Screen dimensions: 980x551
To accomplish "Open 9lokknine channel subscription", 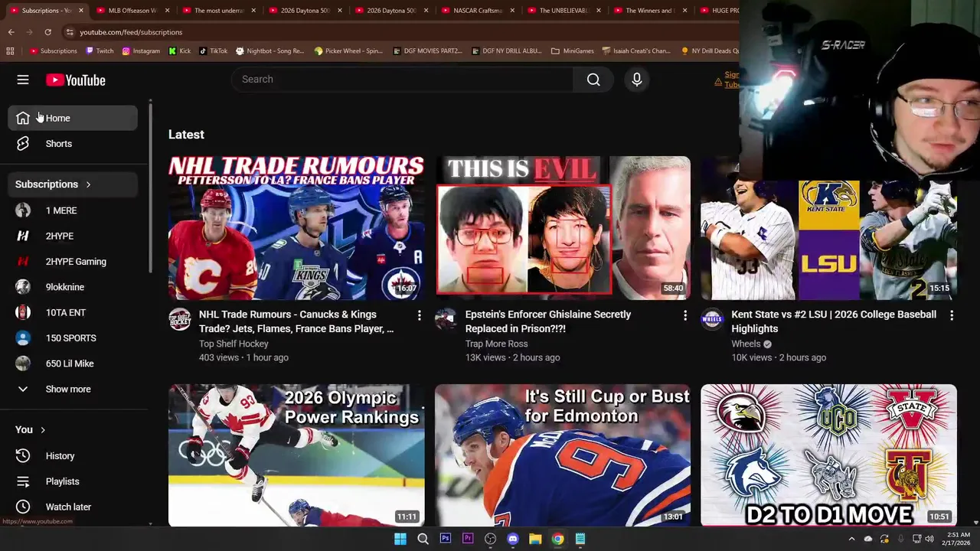I will 73,287.
